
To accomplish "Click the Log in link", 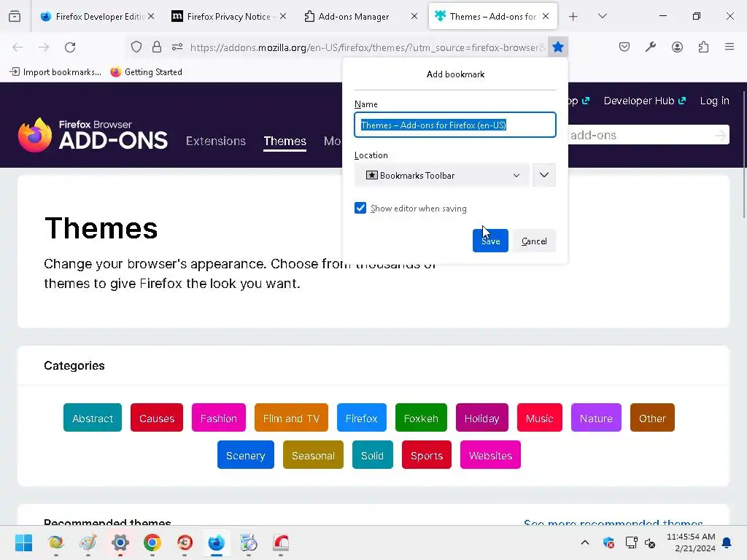I will click(x=715, y=101).
